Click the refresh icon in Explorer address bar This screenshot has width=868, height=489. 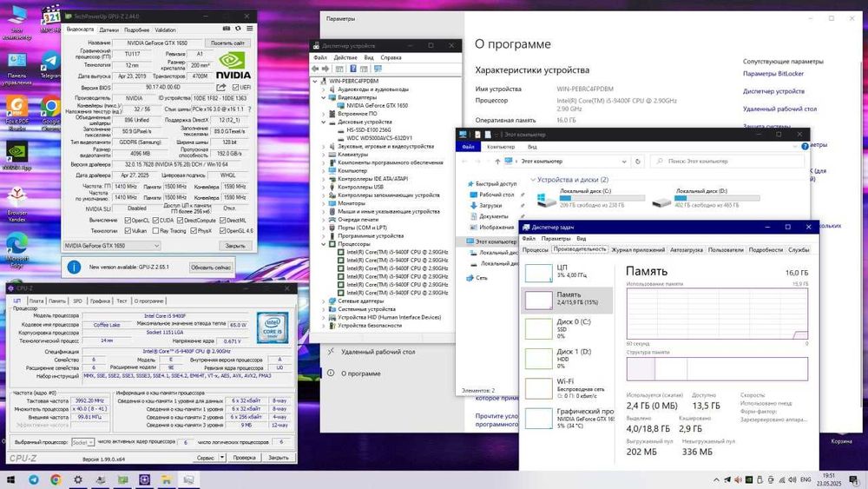638,162
